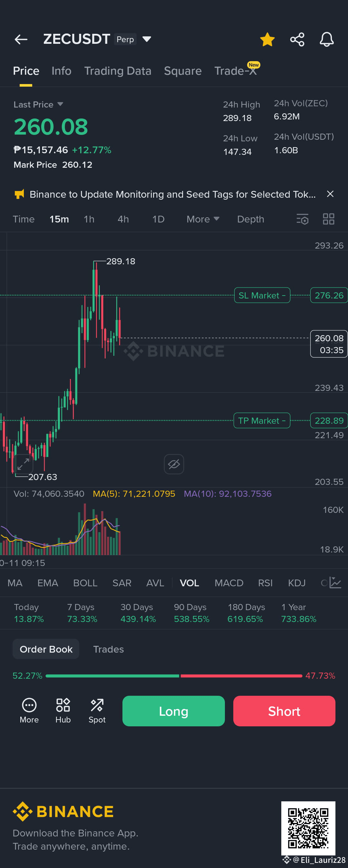The height and width of the screenshot is (868, 348).
Task: Select the Time chart interval
Action: point(24,219)
